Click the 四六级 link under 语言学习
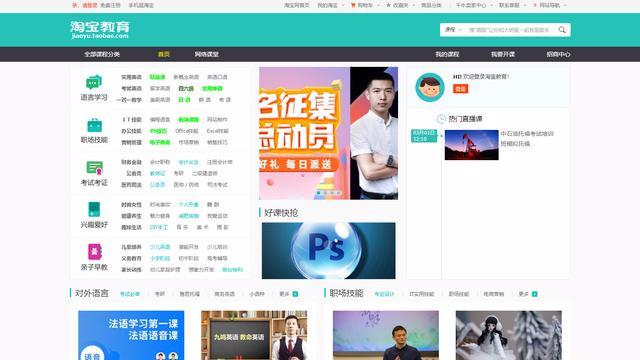This screenshot has width=640, height=360. click(x=186, y=89)
